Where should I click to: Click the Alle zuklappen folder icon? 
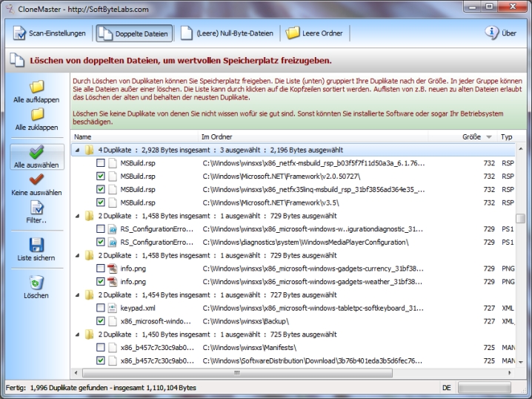(36, 115)
